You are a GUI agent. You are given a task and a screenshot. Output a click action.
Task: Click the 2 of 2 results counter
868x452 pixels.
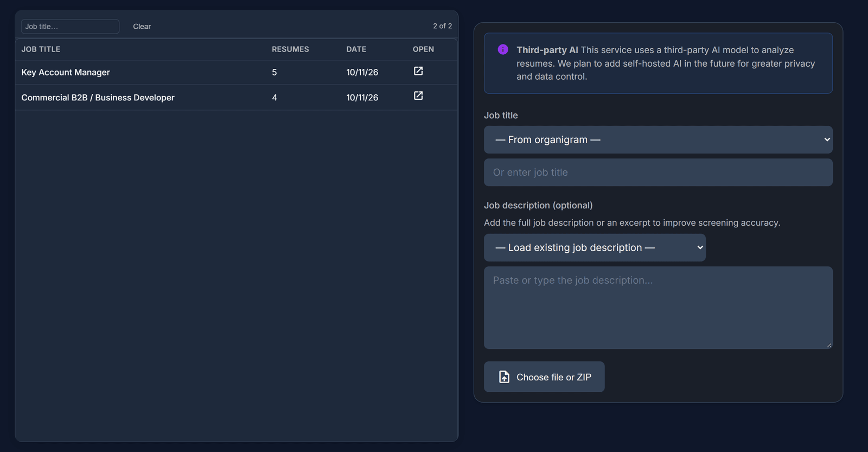click(442, 26)
